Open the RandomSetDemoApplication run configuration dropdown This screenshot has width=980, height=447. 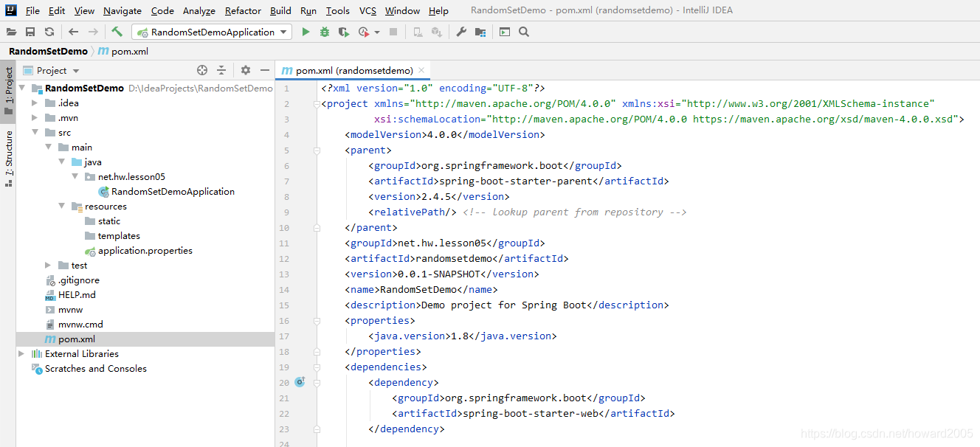coord(212,32)
